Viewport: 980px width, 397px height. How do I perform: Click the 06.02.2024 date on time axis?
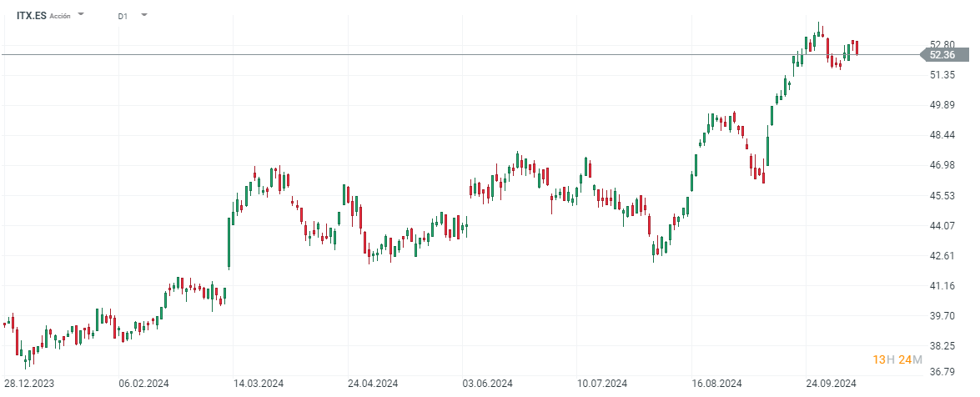point(144,384)
